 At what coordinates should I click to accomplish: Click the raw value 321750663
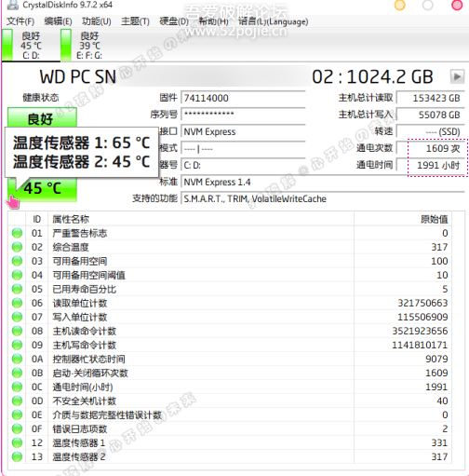(422, 303)
